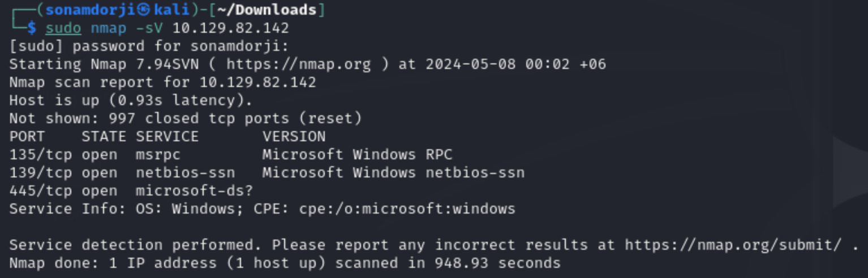This screenshot has height=278, width=868.
Task: Click the Host is up latency line
Action: 131,101
